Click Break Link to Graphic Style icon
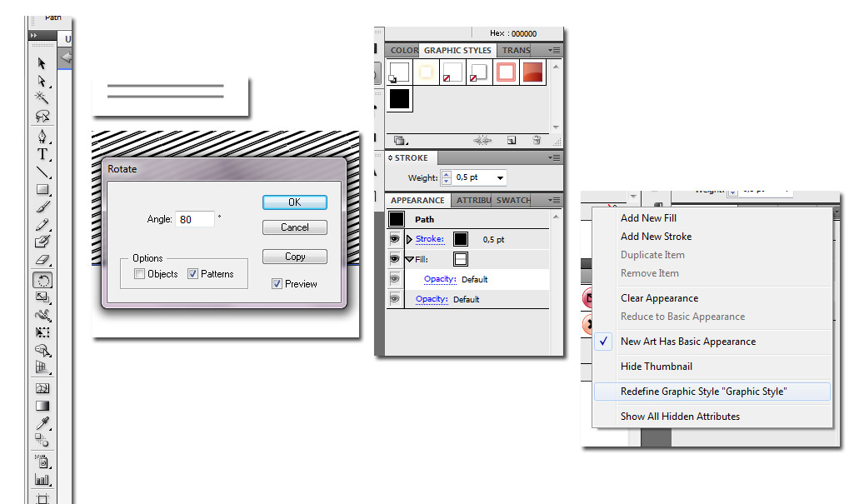 pos(482,141)
